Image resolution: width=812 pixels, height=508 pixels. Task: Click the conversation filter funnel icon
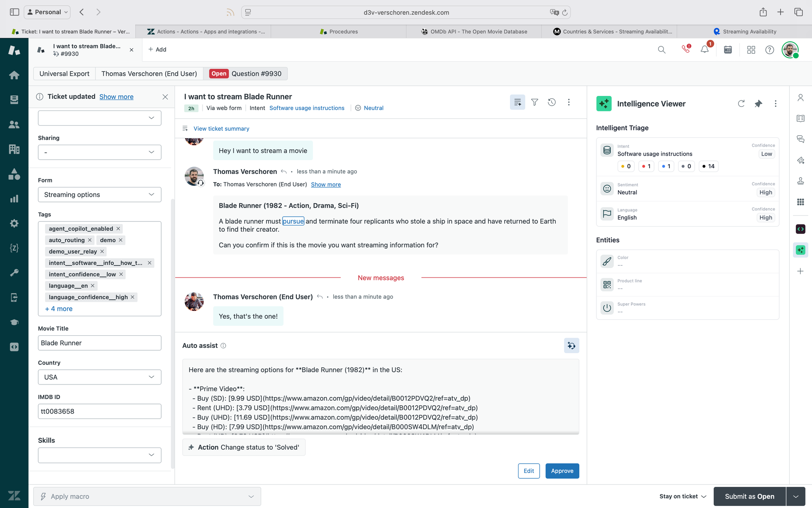535,102
